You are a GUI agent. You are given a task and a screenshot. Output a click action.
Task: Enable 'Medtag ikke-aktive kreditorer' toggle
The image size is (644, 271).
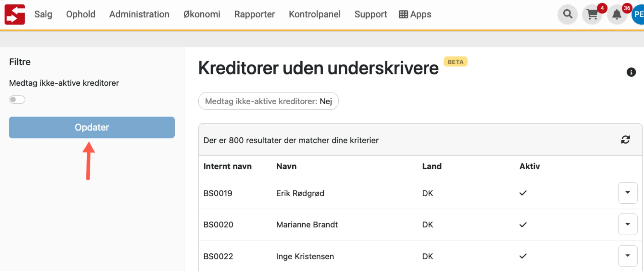[x=17, y=99]
